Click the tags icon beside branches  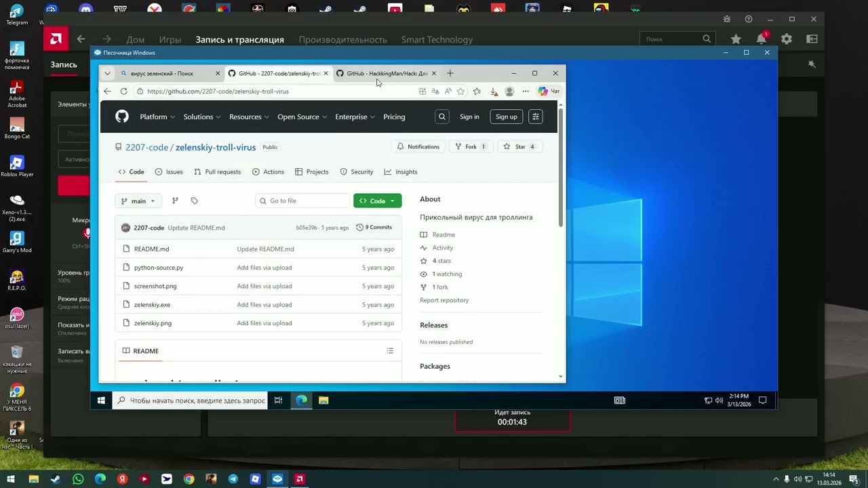click(x=195, y=201)
